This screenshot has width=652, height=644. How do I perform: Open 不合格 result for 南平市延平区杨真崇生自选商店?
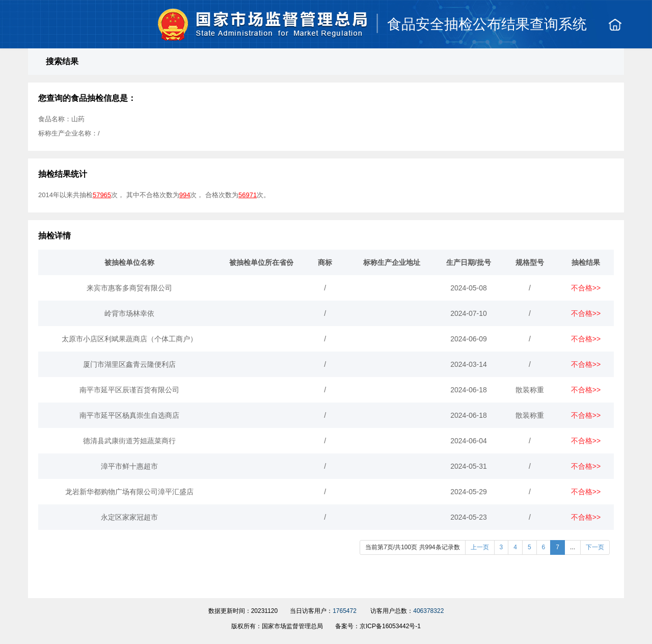586,415
